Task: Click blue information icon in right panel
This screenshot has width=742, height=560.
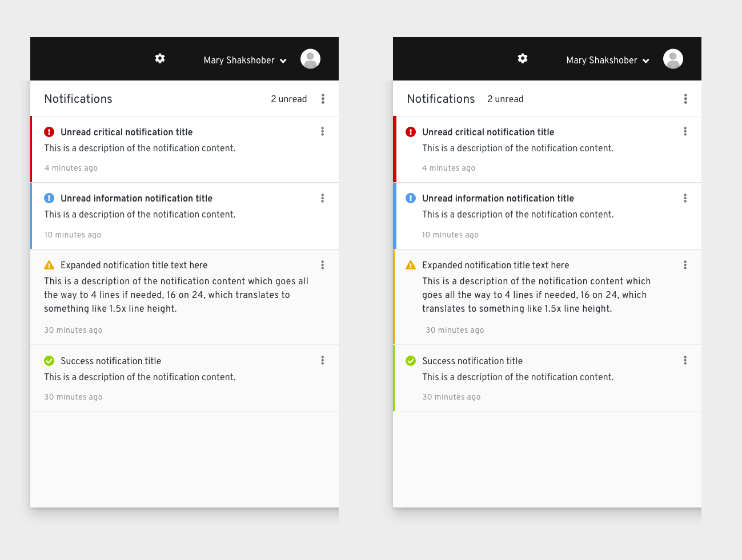Action: click(x=411, y=198)
